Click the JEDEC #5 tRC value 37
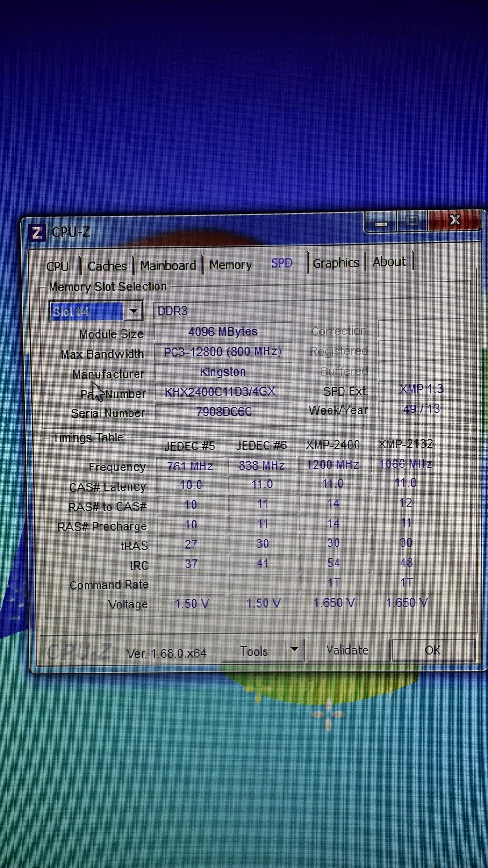The height and width of the screenshot is (868, 488). point(191,564)
